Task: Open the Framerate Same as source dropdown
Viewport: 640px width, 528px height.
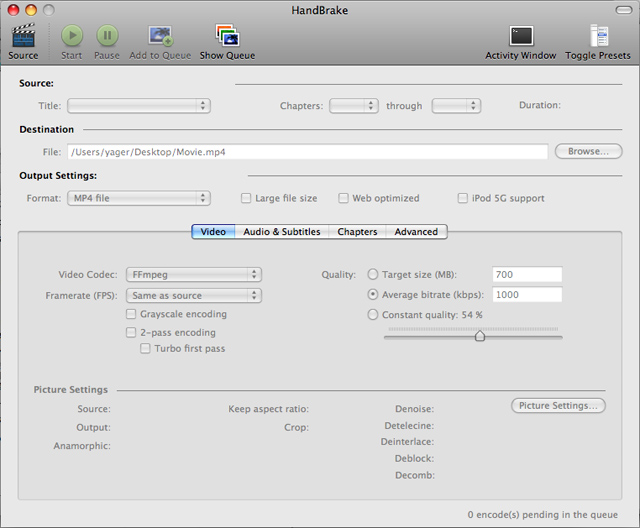Action: click(x=193, y=295)
